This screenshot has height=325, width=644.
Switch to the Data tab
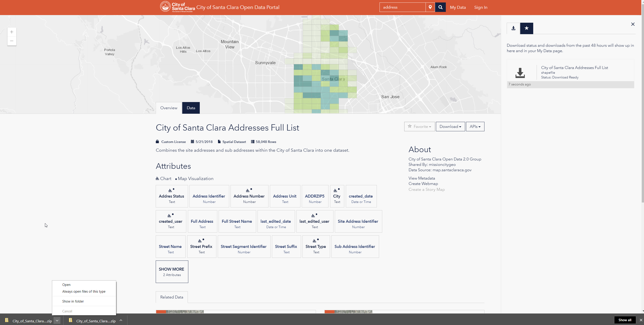coord(191,108)
